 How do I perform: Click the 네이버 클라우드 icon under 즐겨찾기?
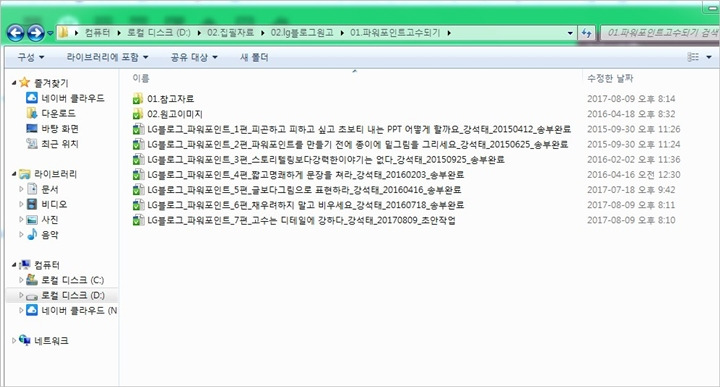coord(32,98)
